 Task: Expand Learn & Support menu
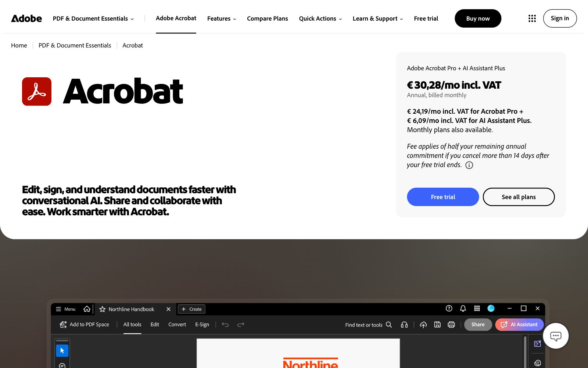click(x=378, y=18)
